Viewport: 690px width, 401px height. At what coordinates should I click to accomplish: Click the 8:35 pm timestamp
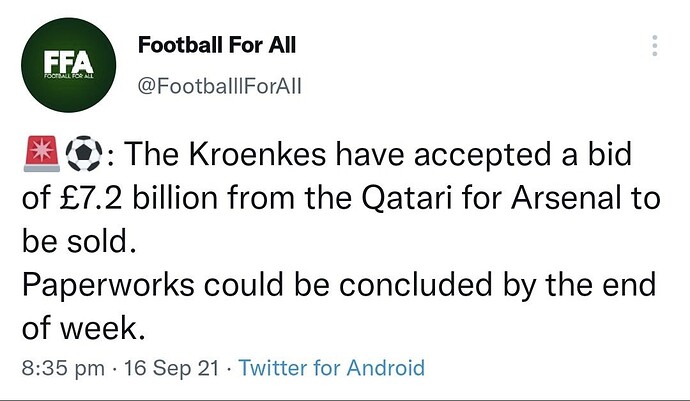(63, 368)
